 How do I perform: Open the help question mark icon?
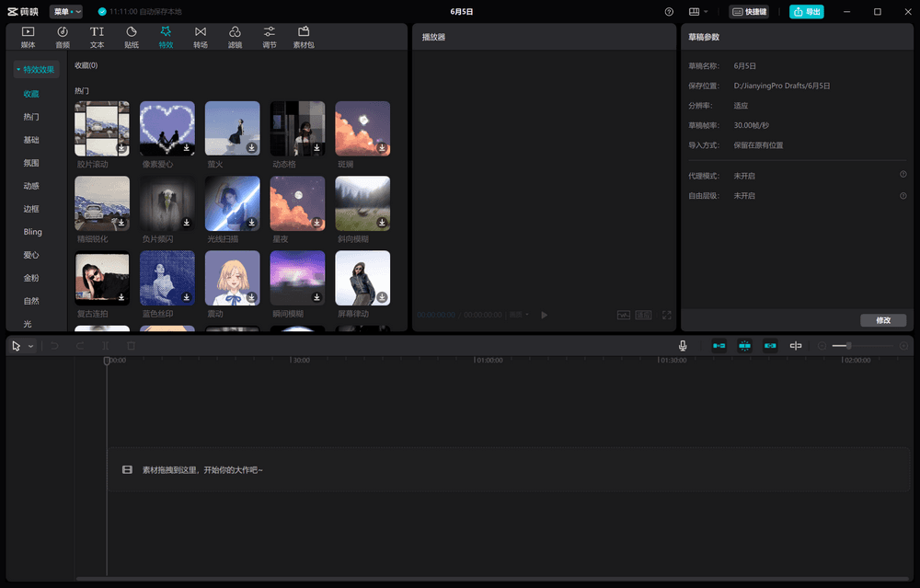pos(669,12)
